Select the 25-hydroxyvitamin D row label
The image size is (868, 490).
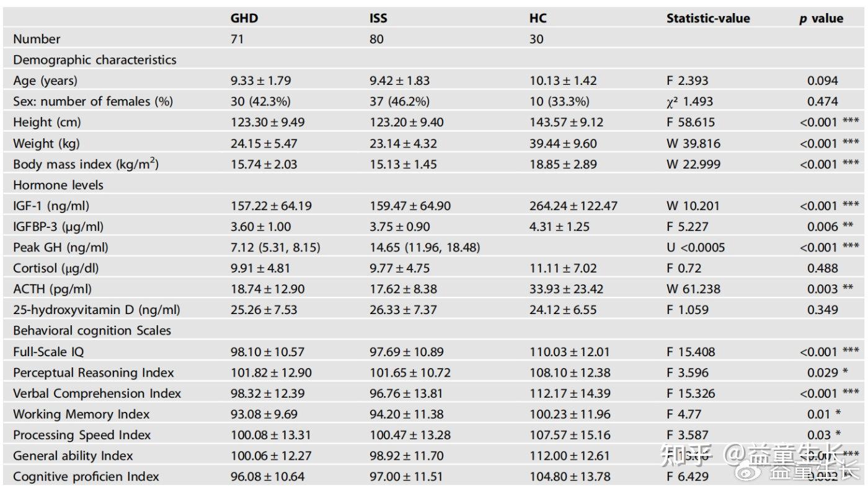point(96,310)
